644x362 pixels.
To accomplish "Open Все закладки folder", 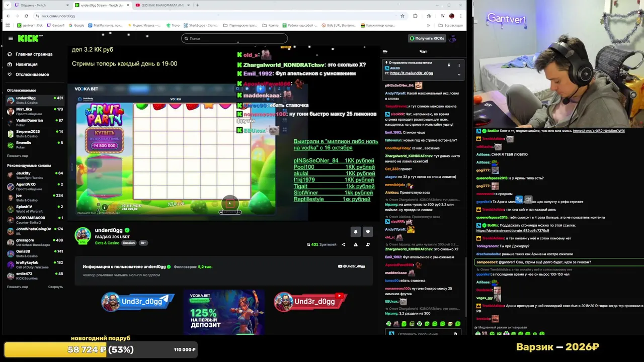I will click(451, 25).
